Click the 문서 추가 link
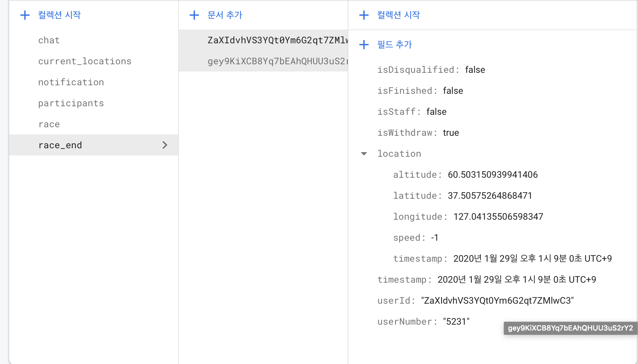Screen dimensions: 638x364 tap(225, 15)
